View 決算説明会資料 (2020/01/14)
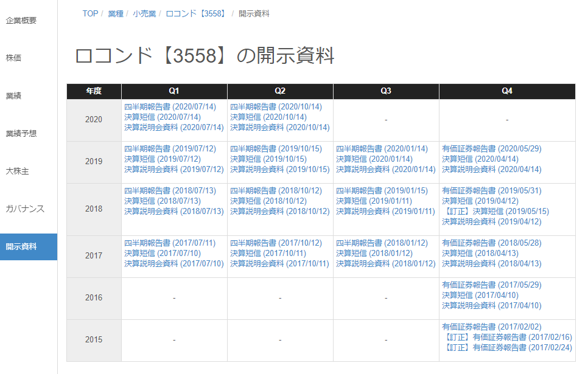588x374 pixels. (385, 170)
